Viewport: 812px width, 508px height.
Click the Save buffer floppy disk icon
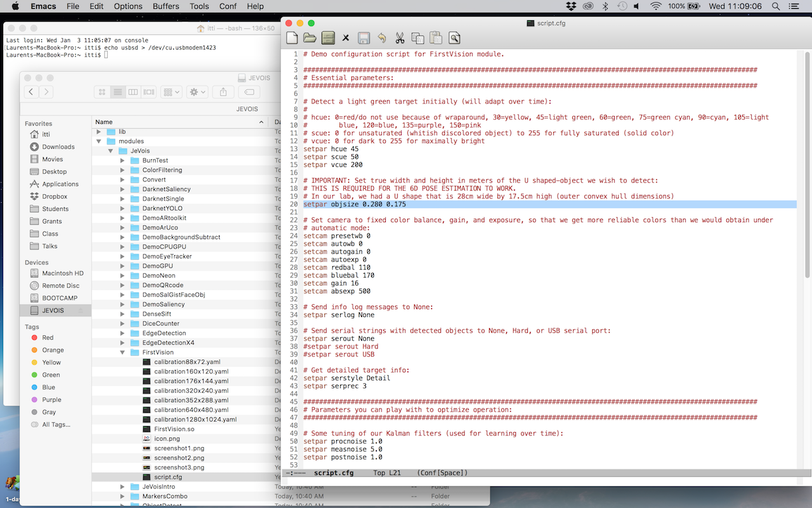pyautogui.click(x=364, y=38)
